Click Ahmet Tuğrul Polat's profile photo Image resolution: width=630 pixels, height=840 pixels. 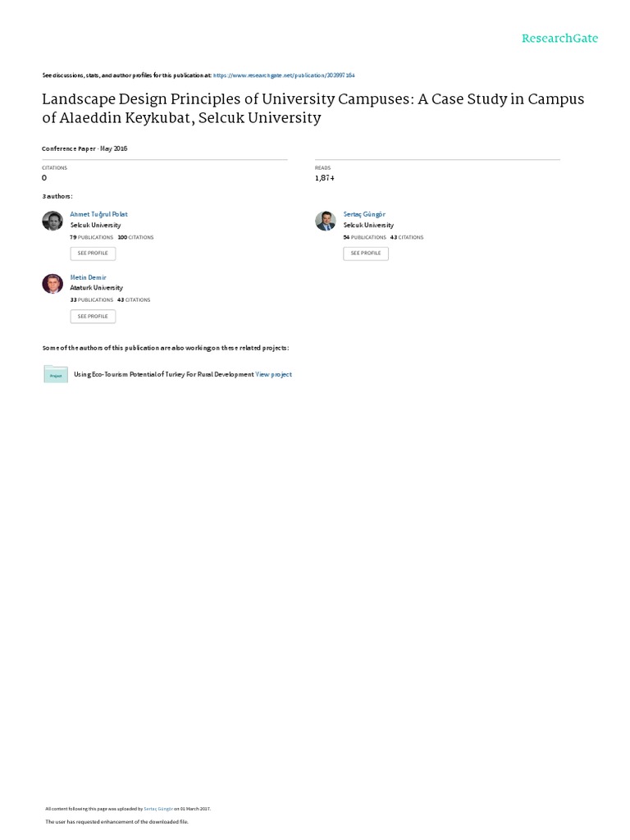coord(52,221)
